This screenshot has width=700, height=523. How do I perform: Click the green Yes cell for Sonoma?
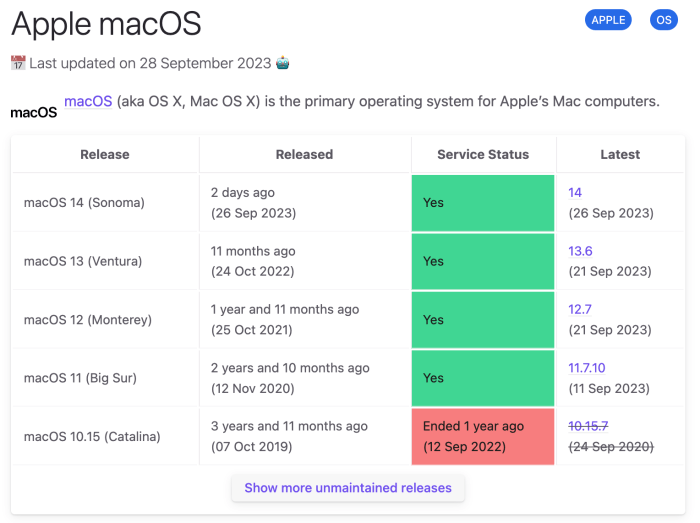[x=483, y=203]
